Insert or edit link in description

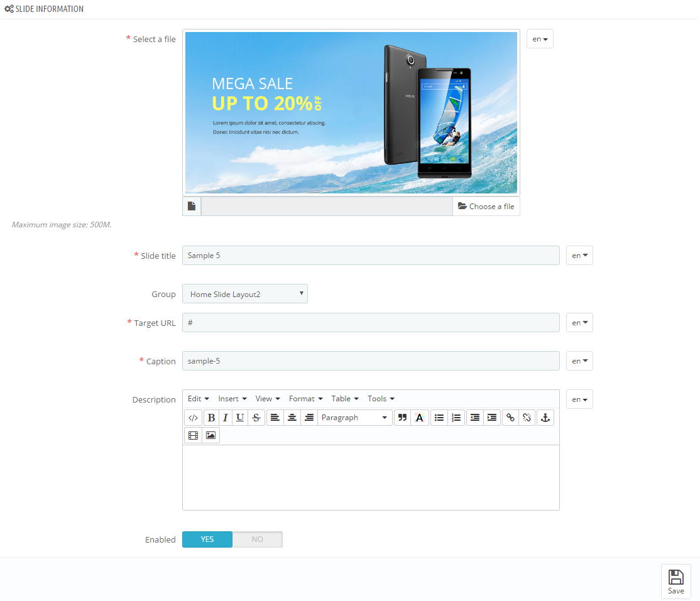click(510, 418)
